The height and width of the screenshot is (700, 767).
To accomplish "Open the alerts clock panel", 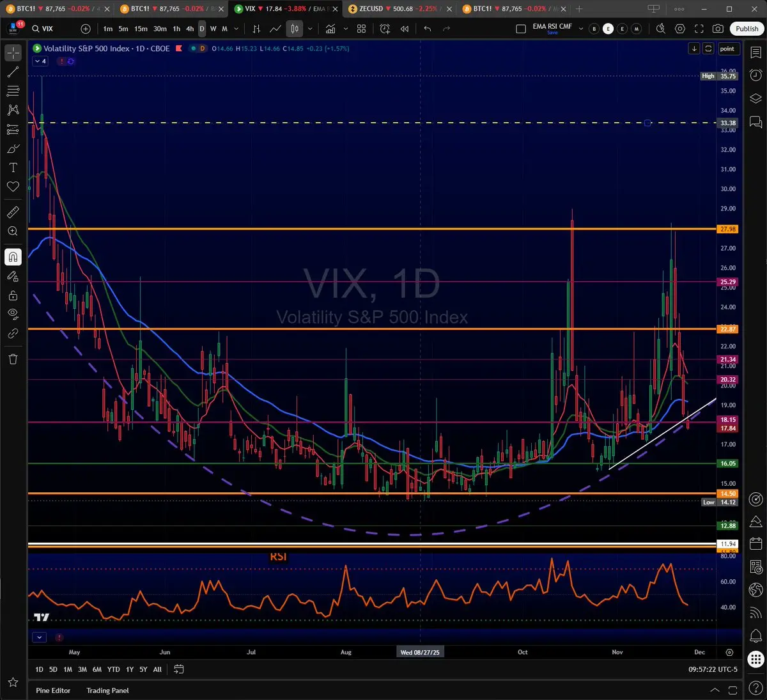I will pos(755,75).
